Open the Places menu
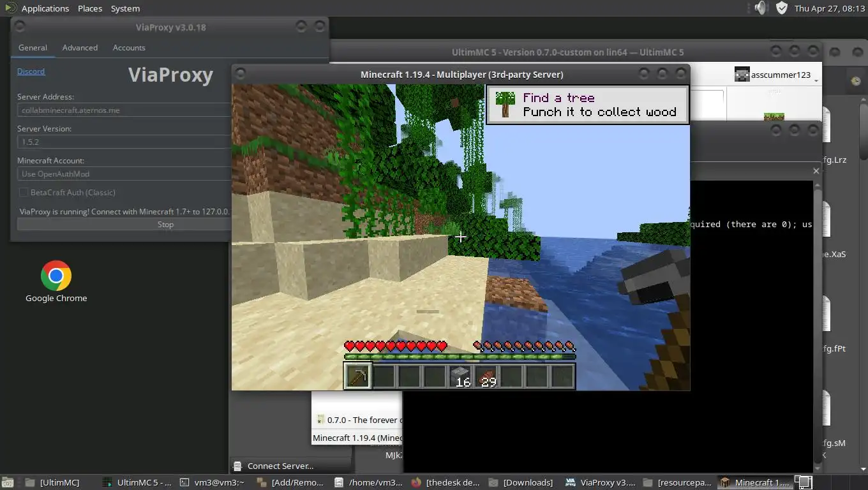The image size is (868, 490). coord(90,8)
